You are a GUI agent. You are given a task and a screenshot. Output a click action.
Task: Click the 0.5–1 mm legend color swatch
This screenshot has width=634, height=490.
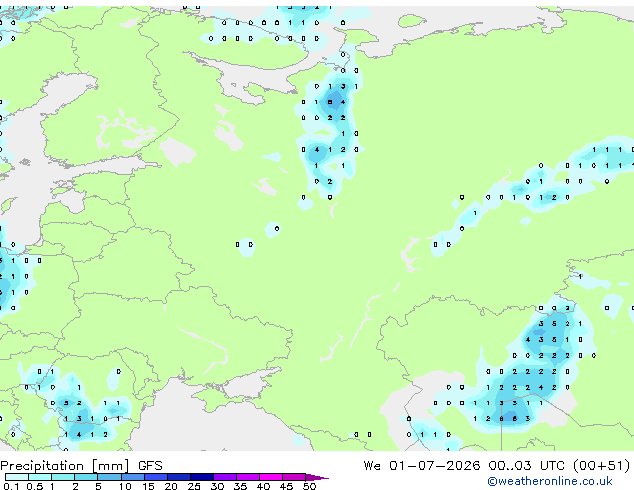coord(40,477)
